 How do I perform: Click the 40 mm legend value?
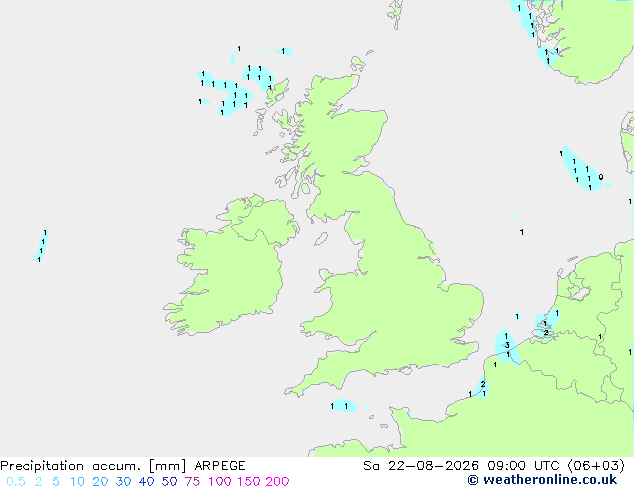pyautogui.click(x=146, y=482)
